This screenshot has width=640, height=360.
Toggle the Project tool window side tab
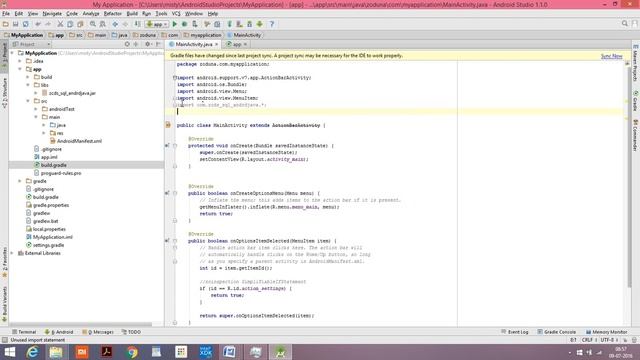tap(4, 56)
